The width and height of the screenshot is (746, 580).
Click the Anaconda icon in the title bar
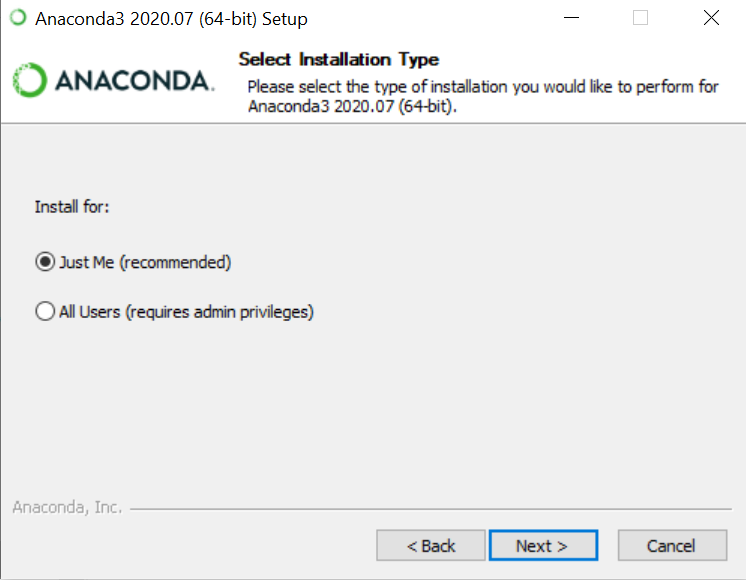point(19,18)
